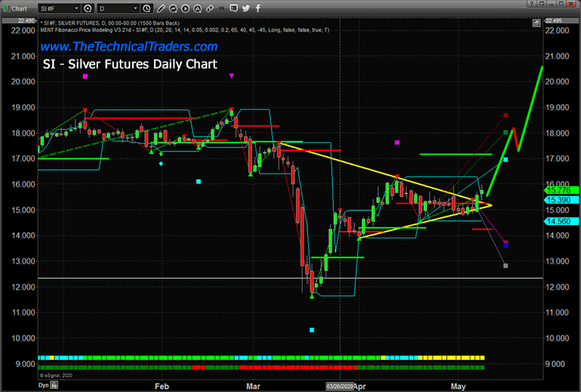581x392 pixels.
Task: Open symbol link icon next to SI #F
Action: pyautogui.click(x=88, y=9)
